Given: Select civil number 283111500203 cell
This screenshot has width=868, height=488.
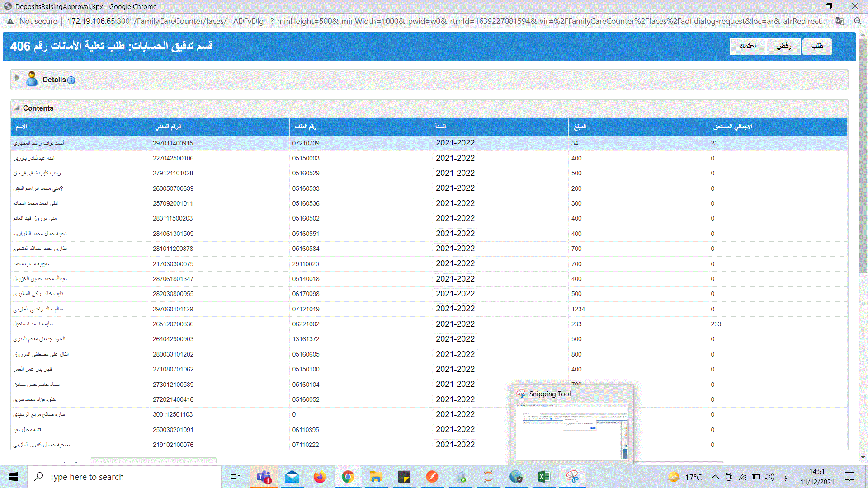Looking at the screenshot, I should point(220,218).
